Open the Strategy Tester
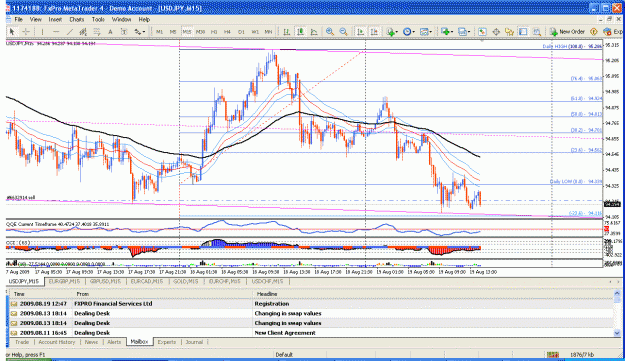The image size is (625, 361). coord(537,31)
